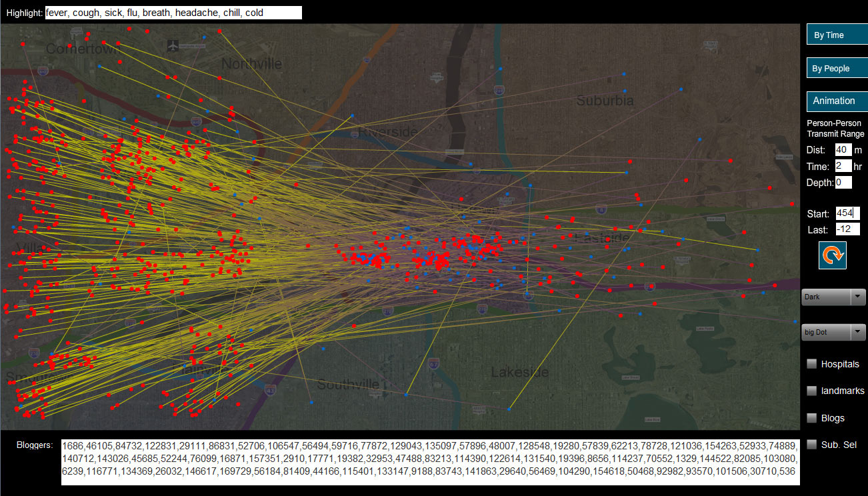
Task: Enable the Sub. Sel checkbox
Action: (x=812, y=445)
